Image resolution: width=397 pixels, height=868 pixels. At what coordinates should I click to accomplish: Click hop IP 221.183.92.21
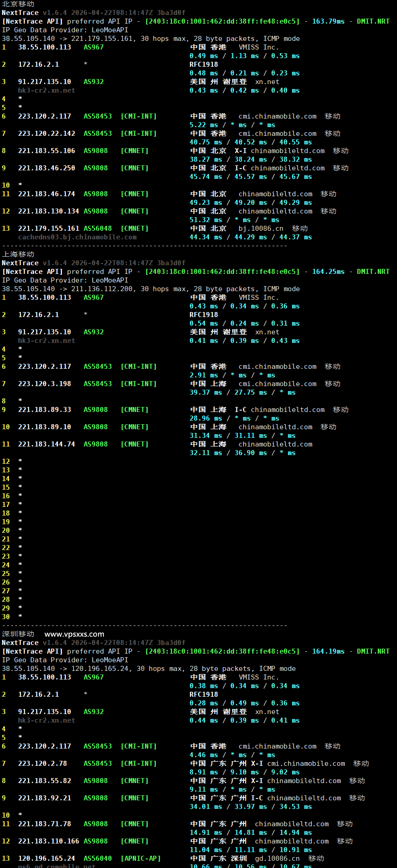(44, 798)
